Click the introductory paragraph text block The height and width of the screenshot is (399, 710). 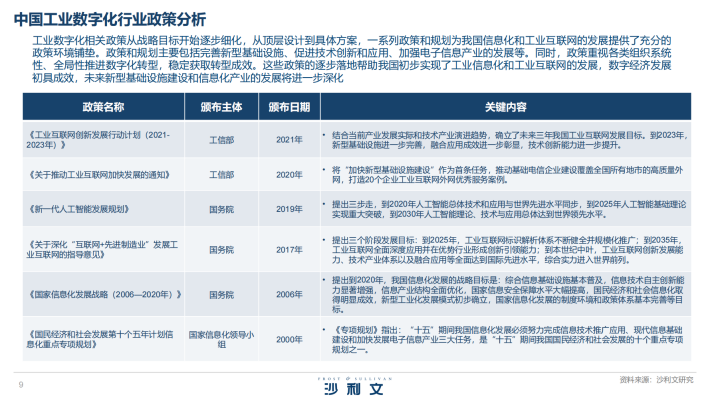click(352, 59)
